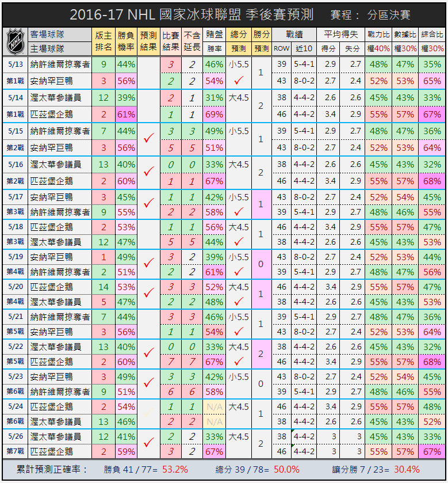This screenshot has width=448, height=483.
Task: Click the score 6 in the 比賽結果 column
Action: pos(171,391)
